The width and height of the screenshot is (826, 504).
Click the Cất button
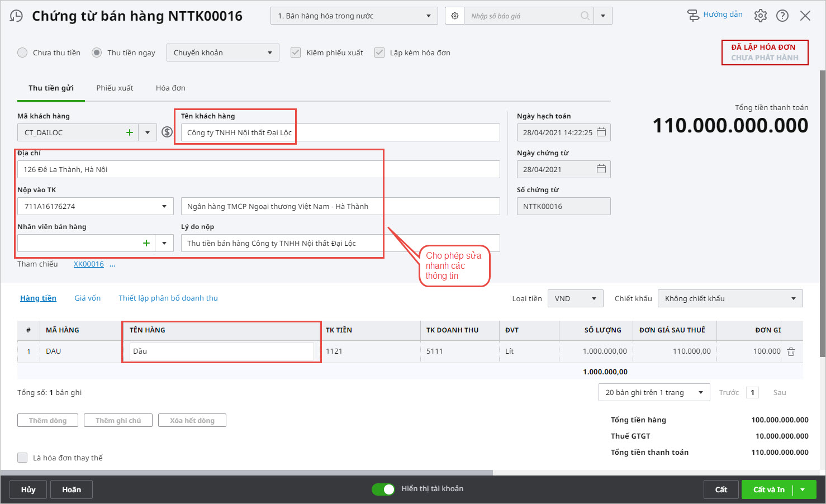pos(721,489)
